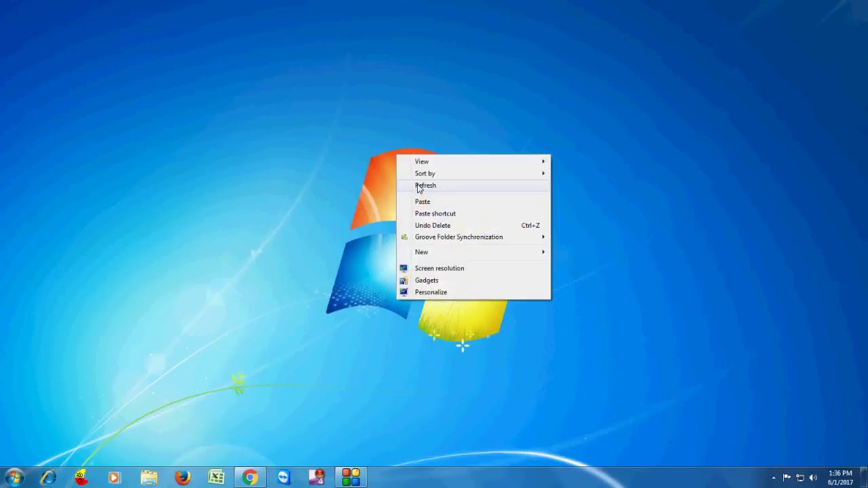Image resolution: width=868 pixels, height=488 pixels.
Task: Open Gadgets from the context menu
Action: pos(473,280)
